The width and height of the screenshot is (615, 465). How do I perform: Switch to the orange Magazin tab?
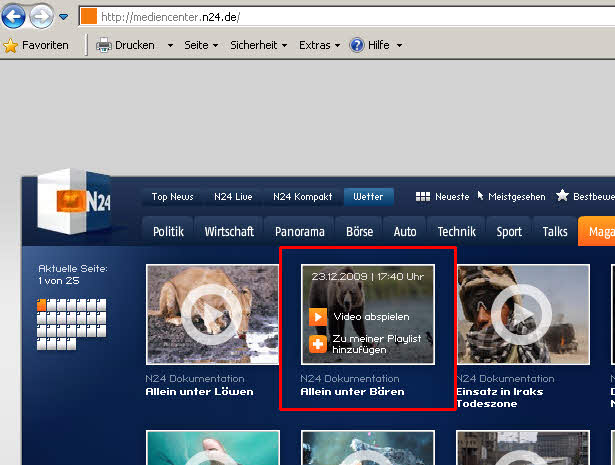(597, 232)
